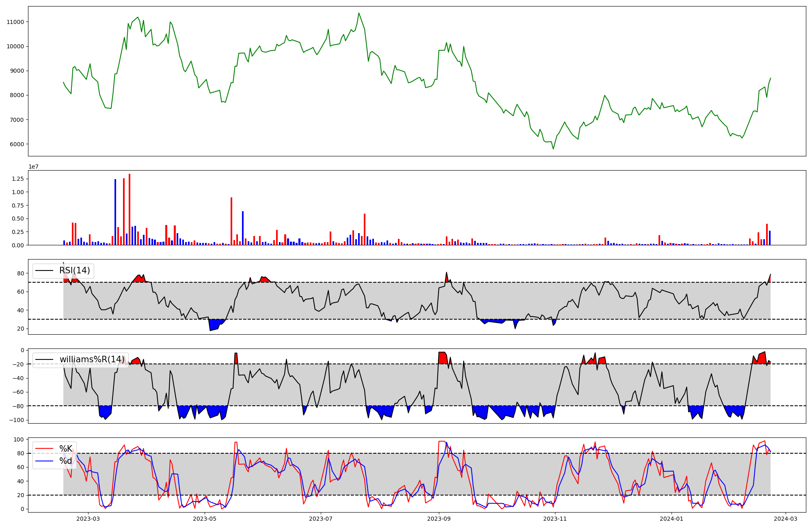812x528 pixels.
Task: Click the 100 label on the stochastic axis
Action: coord(19,439)
